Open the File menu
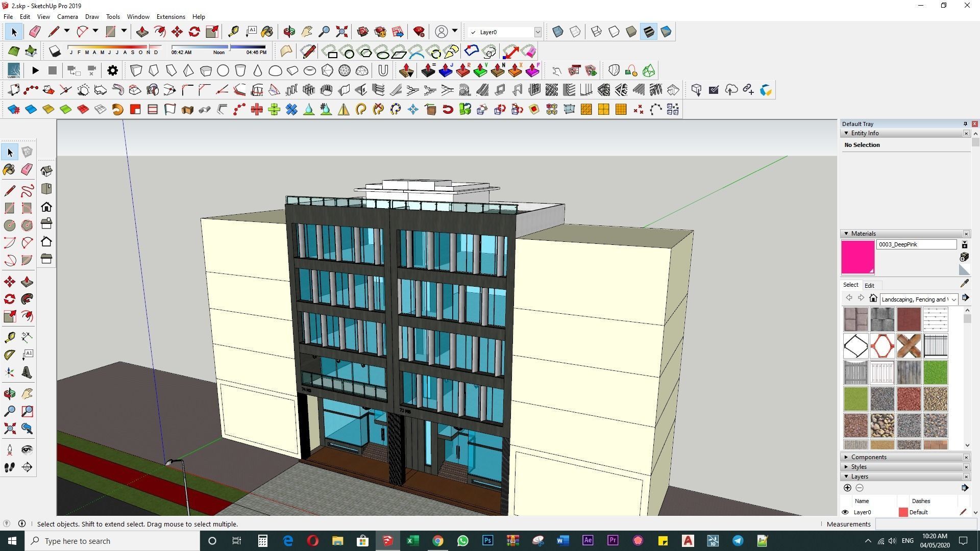Viewport: 980px width, 551px height. coord(8,17)
